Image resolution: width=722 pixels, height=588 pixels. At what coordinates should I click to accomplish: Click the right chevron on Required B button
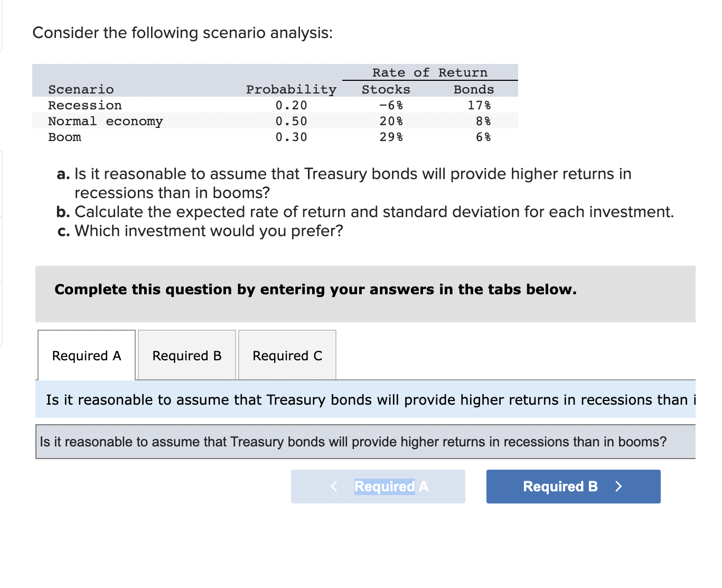pyautogui.click(x=619, y=486)
